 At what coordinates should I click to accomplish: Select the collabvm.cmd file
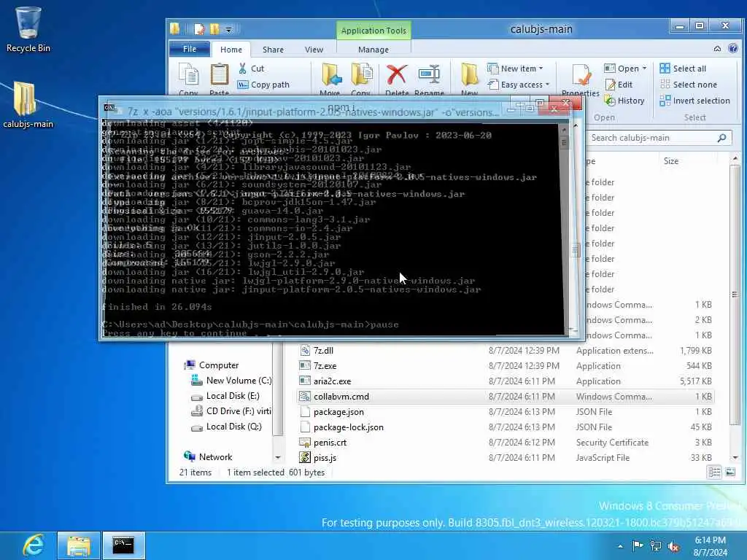click(505, 396)
